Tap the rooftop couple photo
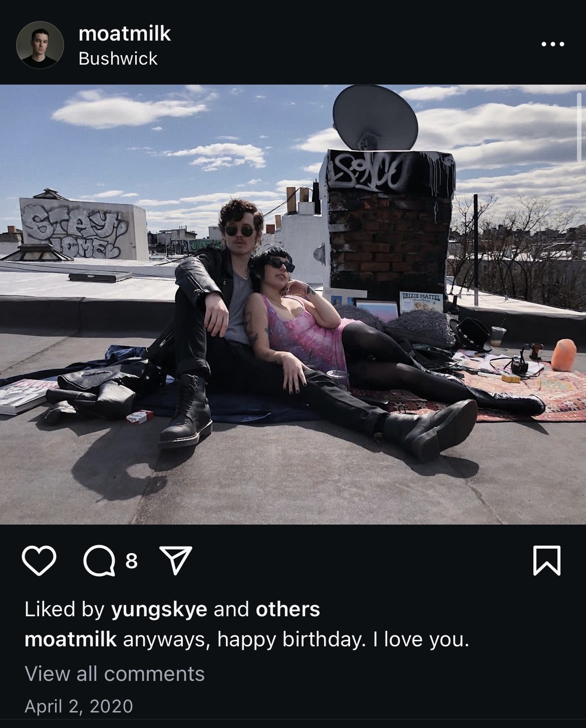Image resolution: width=586 pixels, height=728 pixels. coord(293,304)
